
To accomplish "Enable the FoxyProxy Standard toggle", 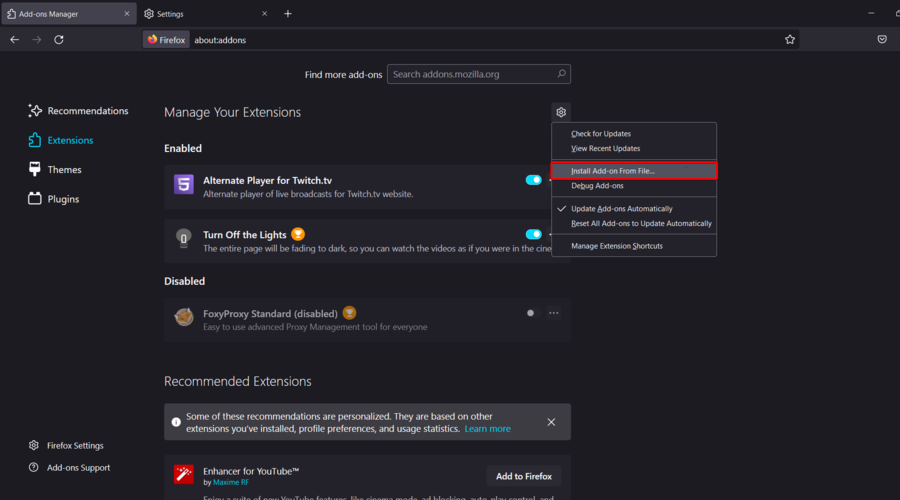I will click(x=533, y=313).
